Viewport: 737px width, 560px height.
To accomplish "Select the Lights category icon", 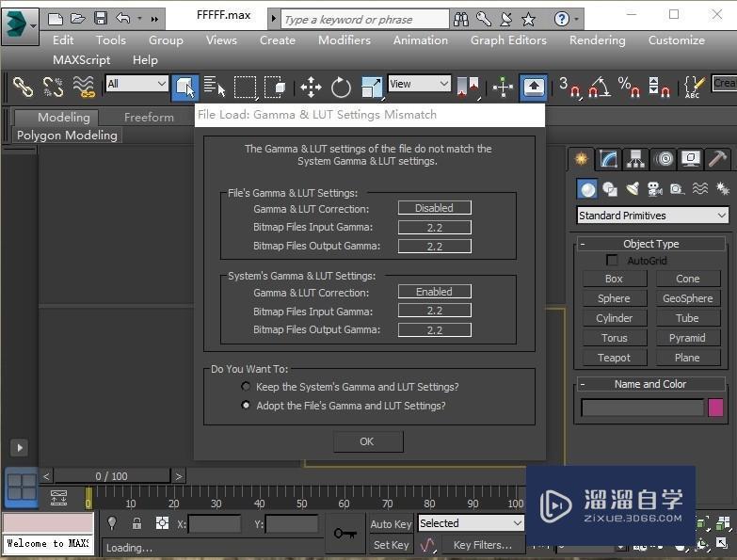I will [x=633, y=189].
